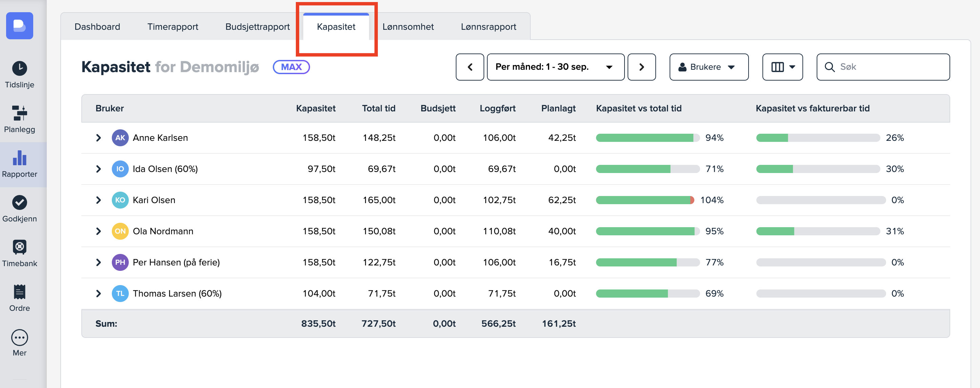Expand the Kari Olsen row
Screen dimensions: 980x388
pyautogui.click(x=99, y=200)
